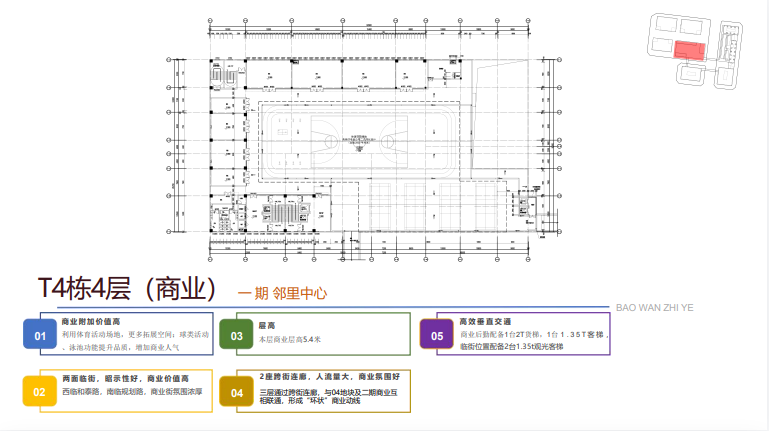The image size is (769, 431).
Task: Select heading 2座跨街连廊，人流量大，商业氛围好
Action: point(330,377)
